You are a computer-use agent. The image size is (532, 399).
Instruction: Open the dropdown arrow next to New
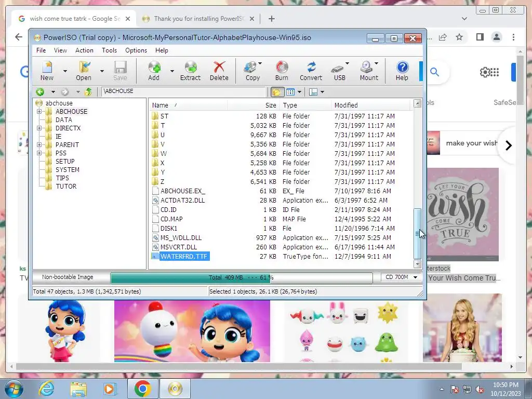click(65, 71)
